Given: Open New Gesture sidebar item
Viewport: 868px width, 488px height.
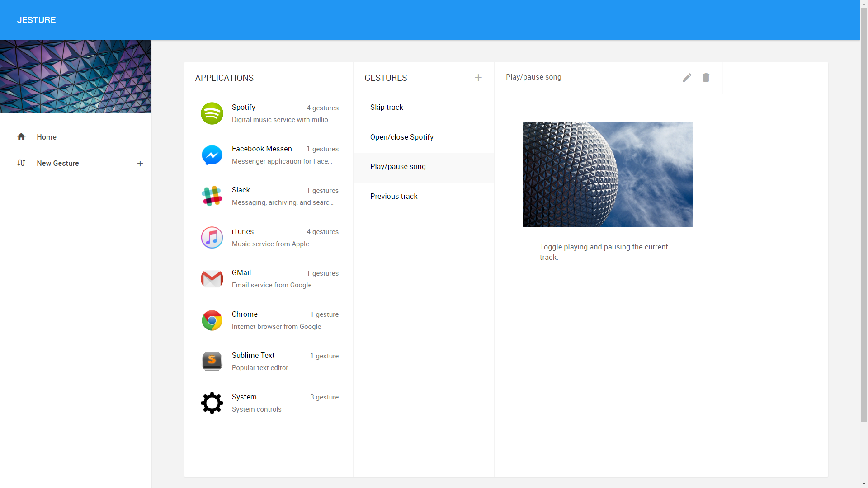Looking at the screenshot, I should tap(58, 163).
